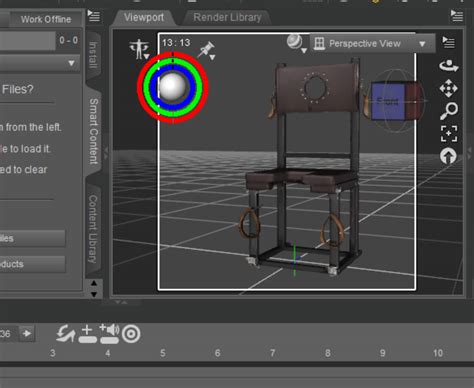The height and width of the screenshot is (388, 474).
Task: Toggle the add audio keyframe icon
Action: [109, 333]
